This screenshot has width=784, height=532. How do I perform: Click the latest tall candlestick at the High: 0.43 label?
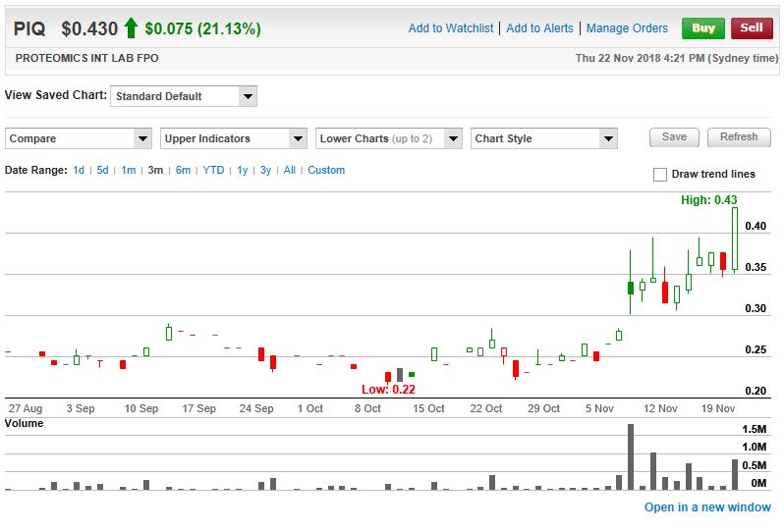735,239
